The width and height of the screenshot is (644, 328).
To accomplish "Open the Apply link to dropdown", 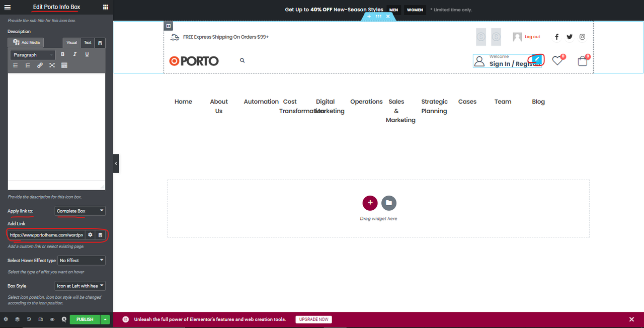I will click(80, 211).
